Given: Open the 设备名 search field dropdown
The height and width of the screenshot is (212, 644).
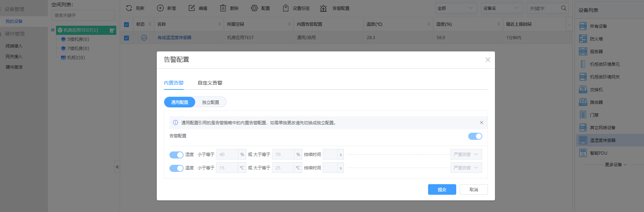Looking at the screenshot, I should 502,8.
